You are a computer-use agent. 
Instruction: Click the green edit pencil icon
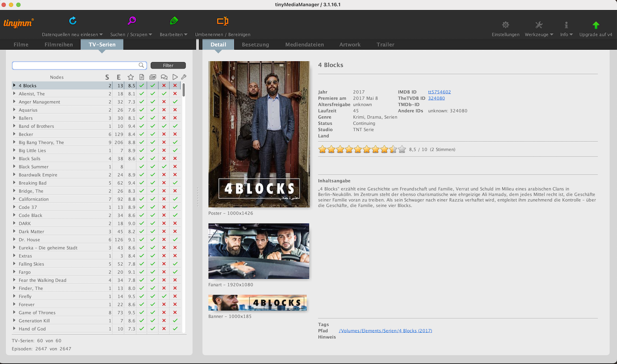174,21
